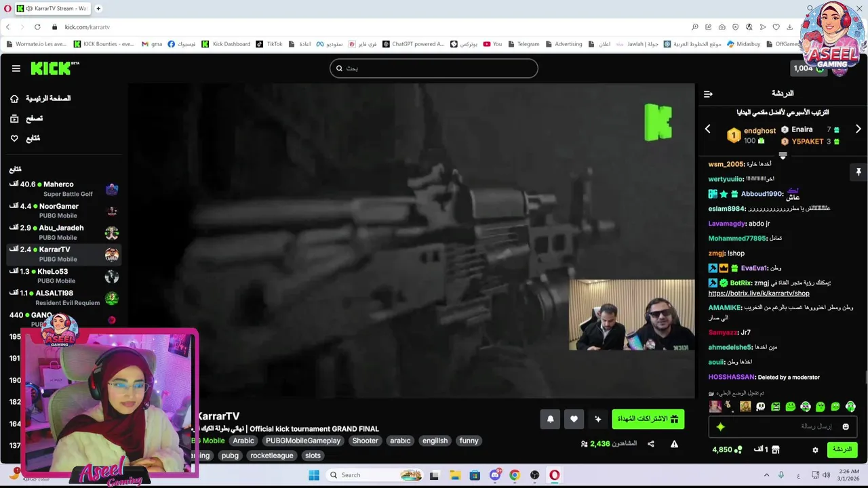868x488 pixels.
Task: Click the sparkle button under the stream
Action: click(x=597, y=420)
